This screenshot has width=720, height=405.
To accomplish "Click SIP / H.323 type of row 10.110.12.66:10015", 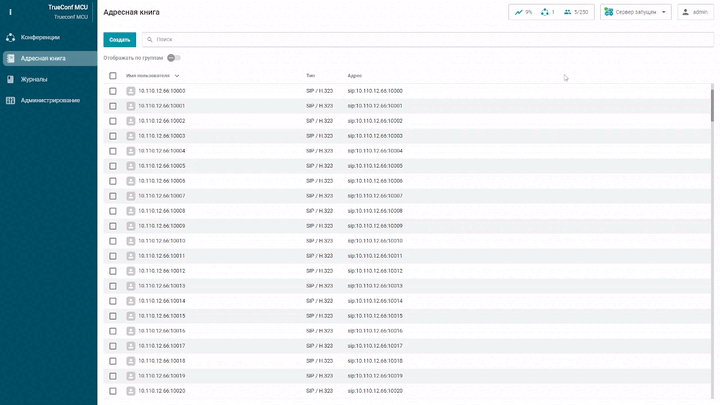I will (319, 316).
